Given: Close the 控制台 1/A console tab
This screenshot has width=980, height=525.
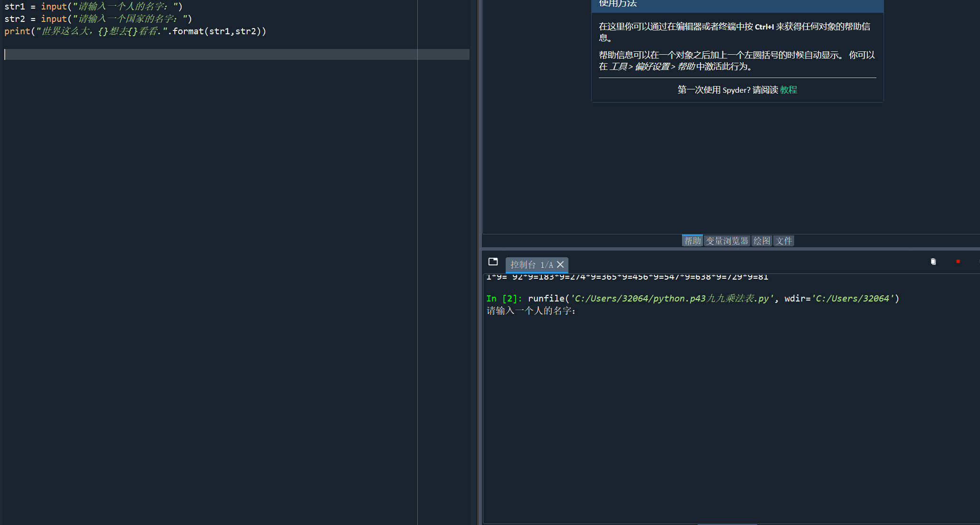Looking at the screenshot, I should coord(560,264).
